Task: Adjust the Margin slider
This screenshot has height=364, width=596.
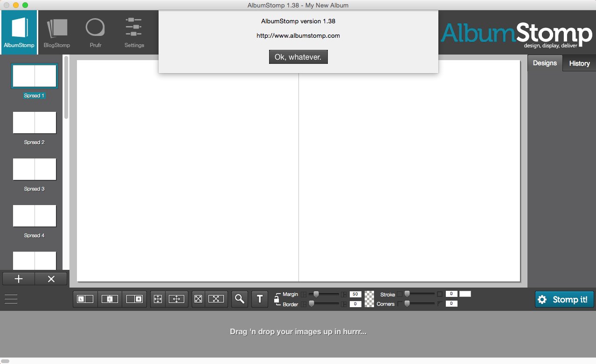Action: (324, 294)
